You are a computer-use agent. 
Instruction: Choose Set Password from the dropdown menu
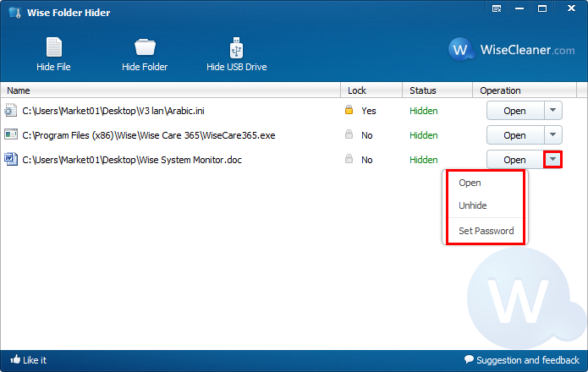point(486,231)
